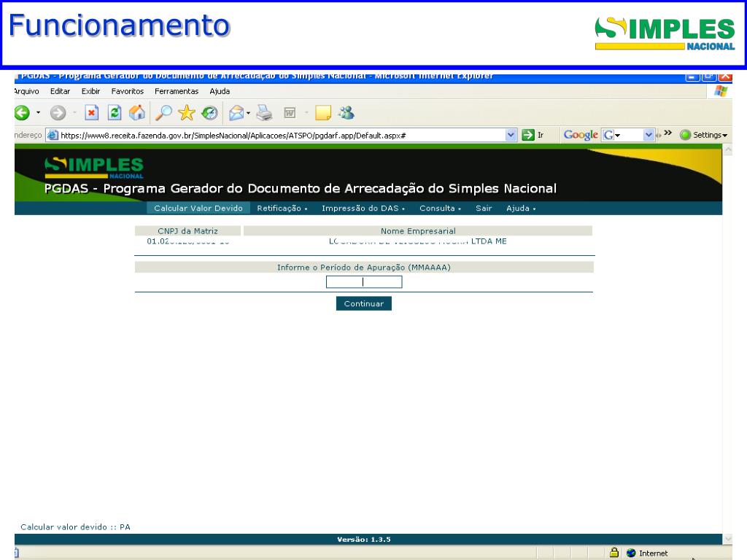Click the scrollbar up arrow
Viewport: 747px width, 560px height.
click(727, 150)
